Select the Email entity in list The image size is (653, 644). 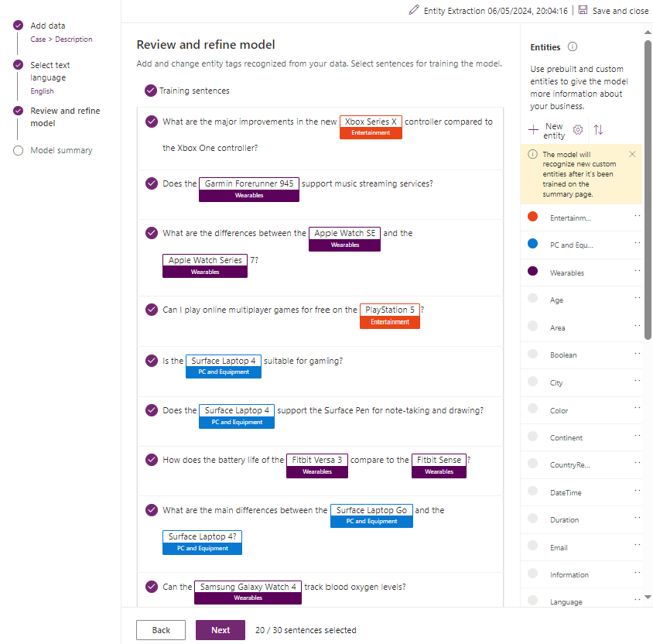(x=559, y=547)
